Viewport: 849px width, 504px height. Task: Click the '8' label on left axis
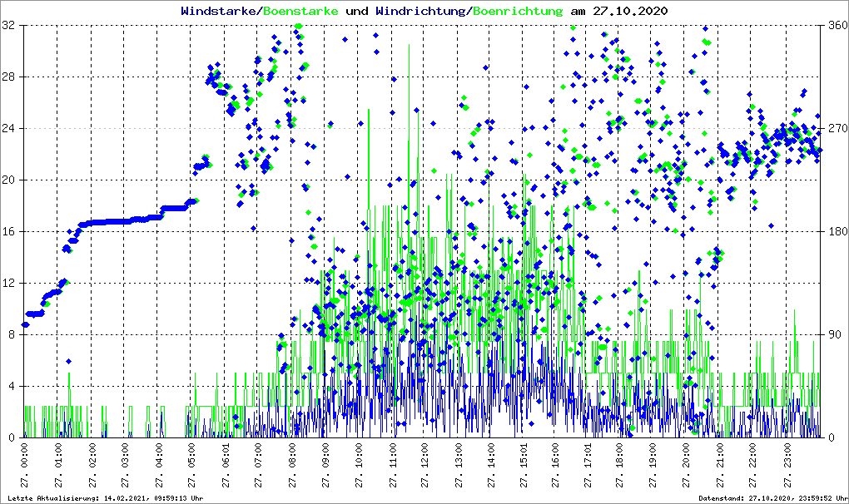(12, 334)
